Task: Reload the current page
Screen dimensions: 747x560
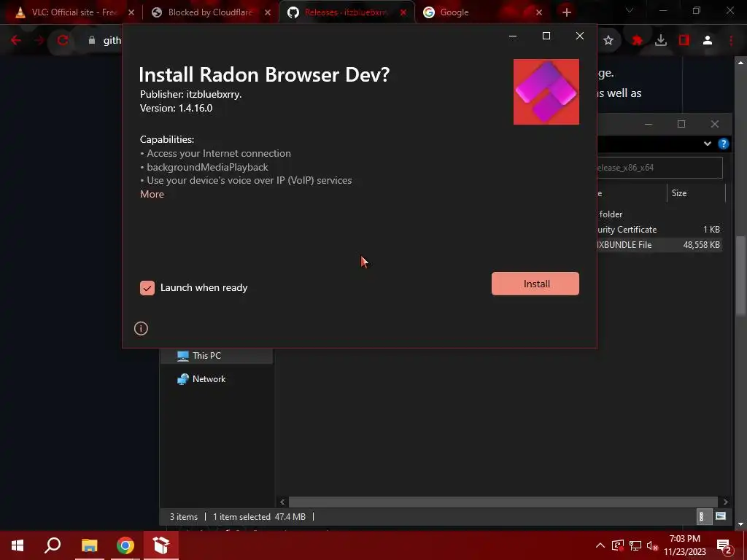Action: pyautogui.click(x=63, y=41)
